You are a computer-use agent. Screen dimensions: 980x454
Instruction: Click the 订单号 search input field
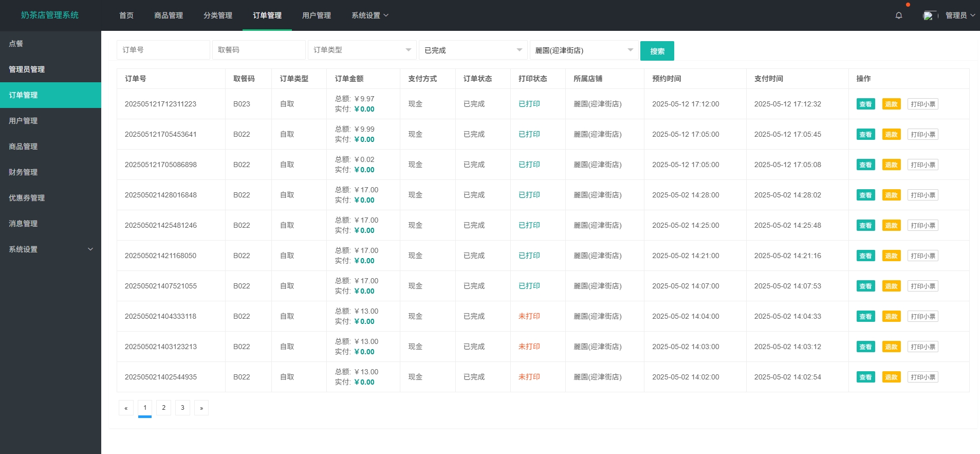click(x=163, y=50)
